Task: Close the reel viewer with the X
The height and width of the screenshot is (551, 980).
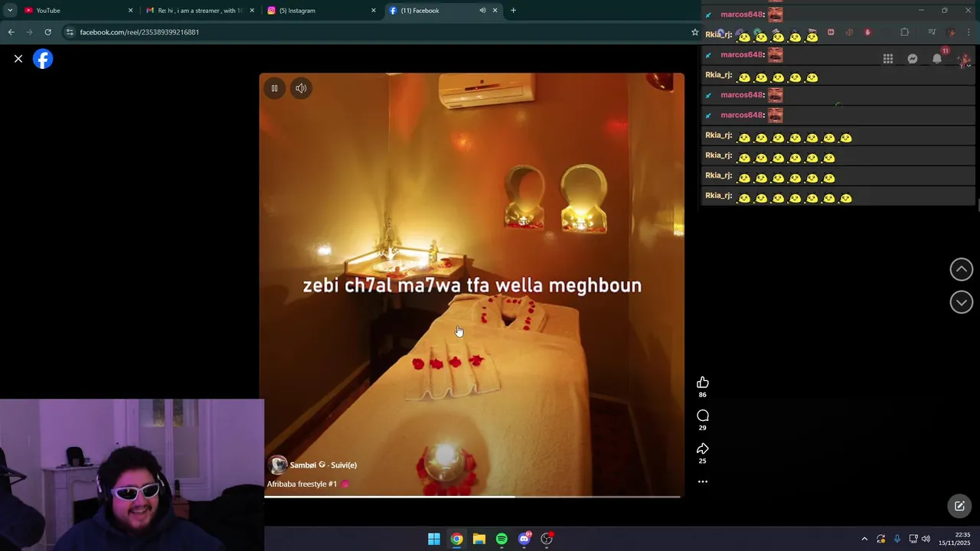Action: (18, 59)
